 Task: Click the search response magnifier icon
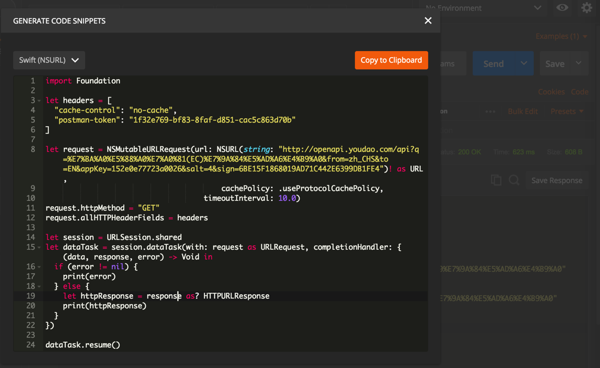pyautogui.click(x=514, y=180)
